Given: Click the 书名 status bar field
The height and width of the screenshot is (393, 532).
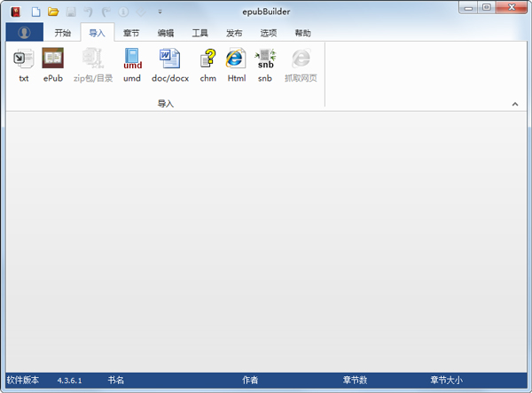Looking at the screenshot, I should click(x=115, y=380).
